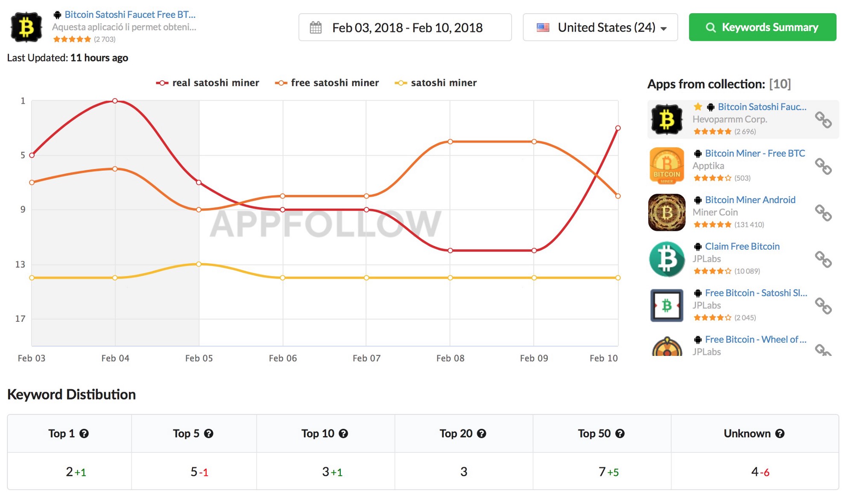Screen dimensions: 854x504
Task: Toggle the yellow 'satoshi miner' legend entry
Action: click(x=436, y=83)
